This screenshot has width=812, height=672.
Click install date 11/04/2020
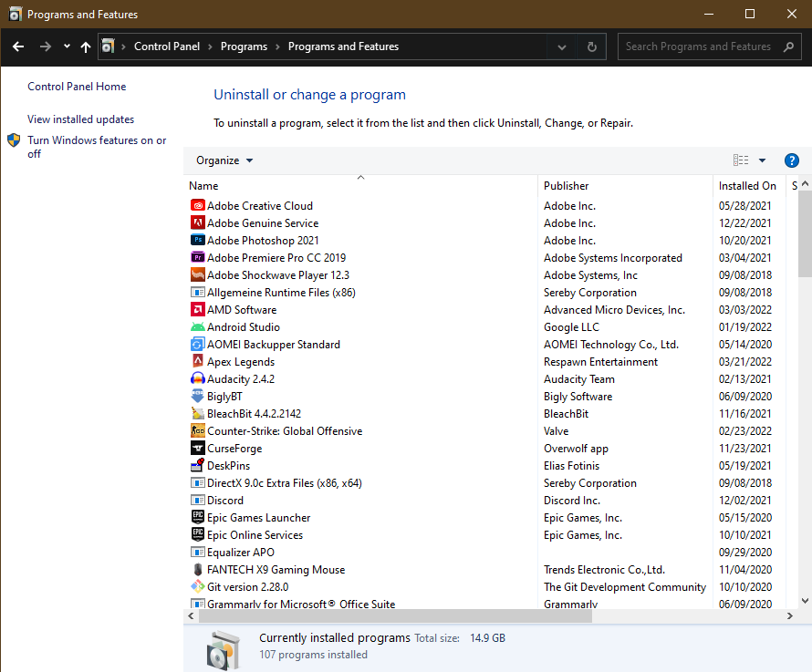tap(745, 570)
